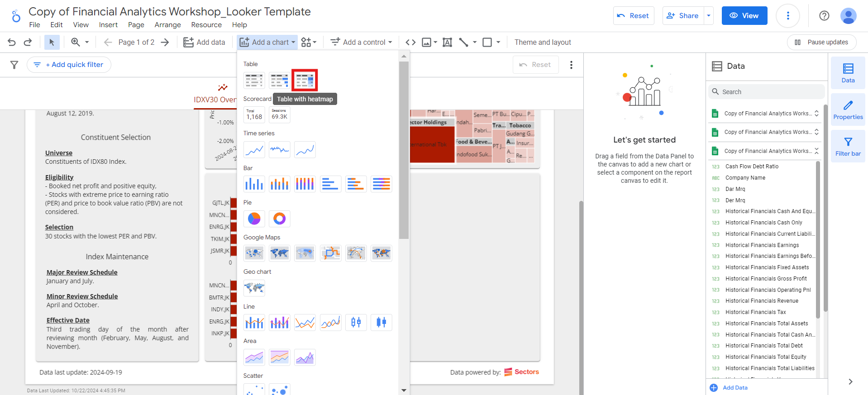Click the top Reset button
This screenshot has height=395, width=868.
pos(633,15)
